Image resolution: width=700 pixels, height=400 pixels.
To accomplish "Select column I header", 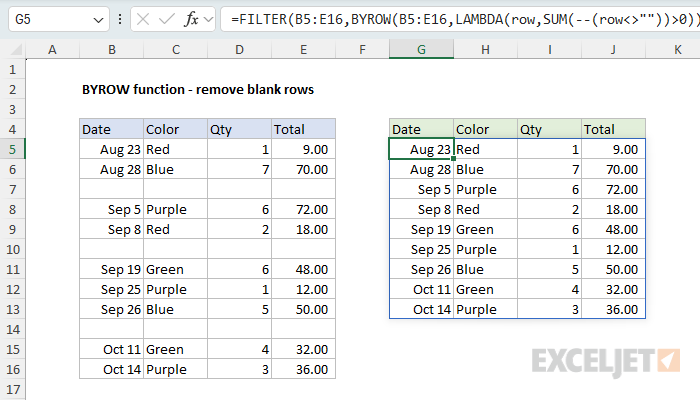I will (550, 50).
